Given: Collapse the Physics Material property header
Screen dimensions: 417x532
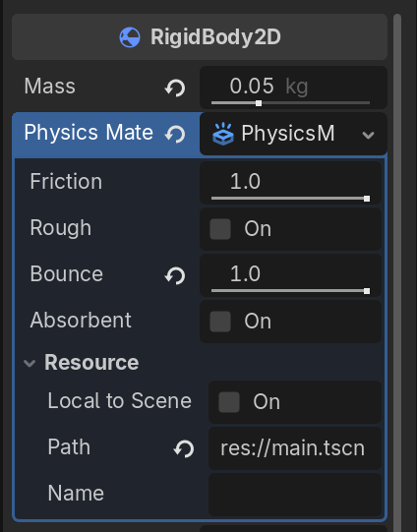Looking at the screenshot, I should (89, 133).
